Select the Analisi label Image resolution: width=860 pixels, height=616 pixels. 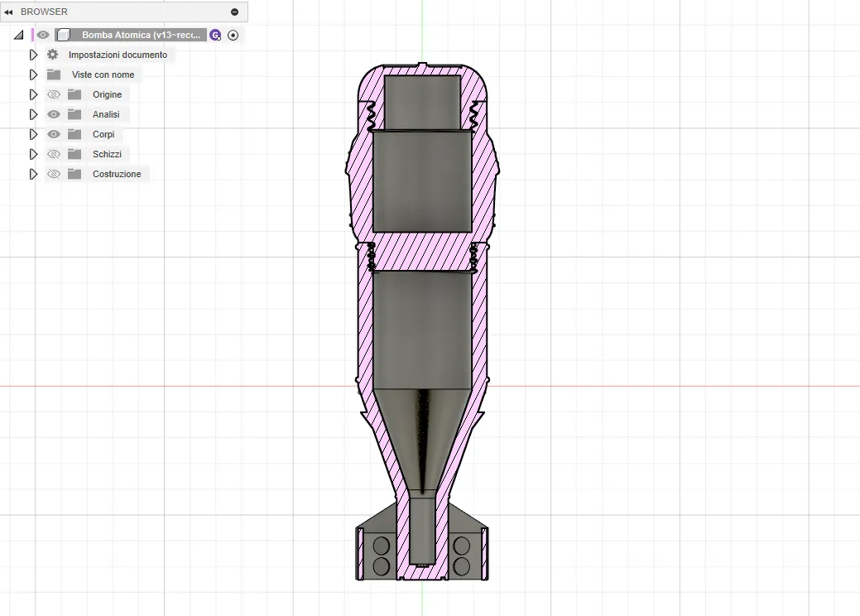click(106, 114)
